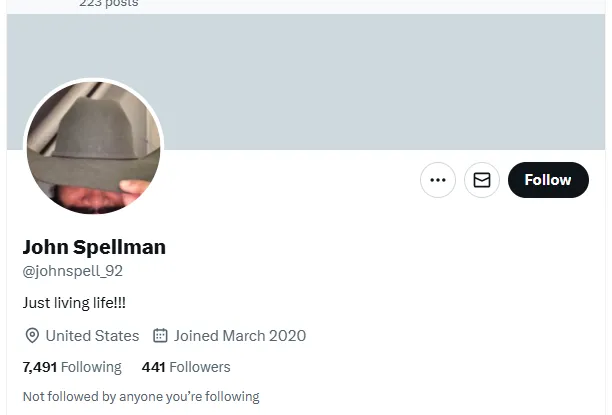This screenshot has width=612, height=415.
Task: Open the Following list link
Action: [72, 367]
